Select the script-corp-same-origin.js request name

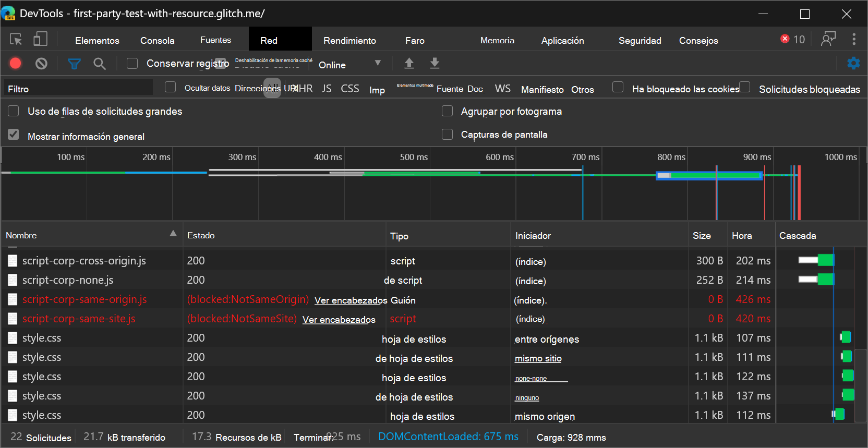[85, 299]
